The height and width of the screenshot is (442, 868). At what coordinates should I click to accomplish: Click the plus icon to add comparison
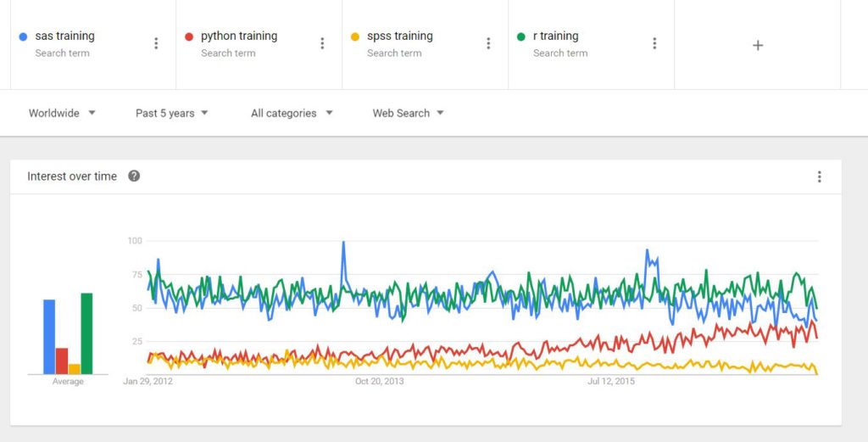click(x=758, y=45)
